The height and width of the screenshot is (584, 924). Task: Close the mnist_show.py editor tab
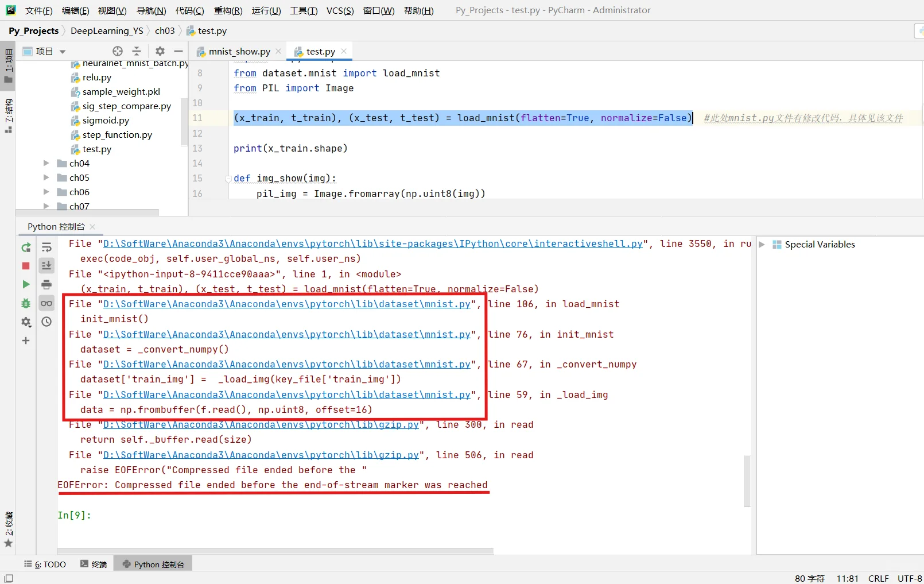click(278, 51)
